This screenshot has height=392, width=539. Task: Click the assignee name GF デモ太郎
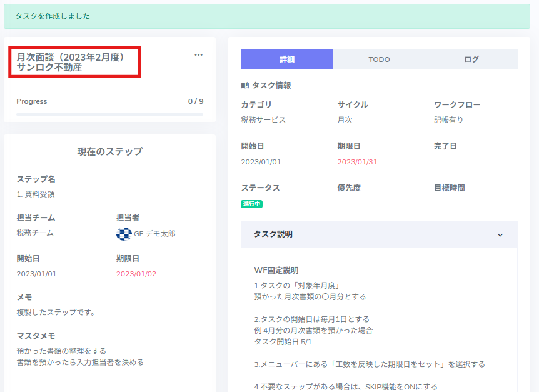coord(154,234)
